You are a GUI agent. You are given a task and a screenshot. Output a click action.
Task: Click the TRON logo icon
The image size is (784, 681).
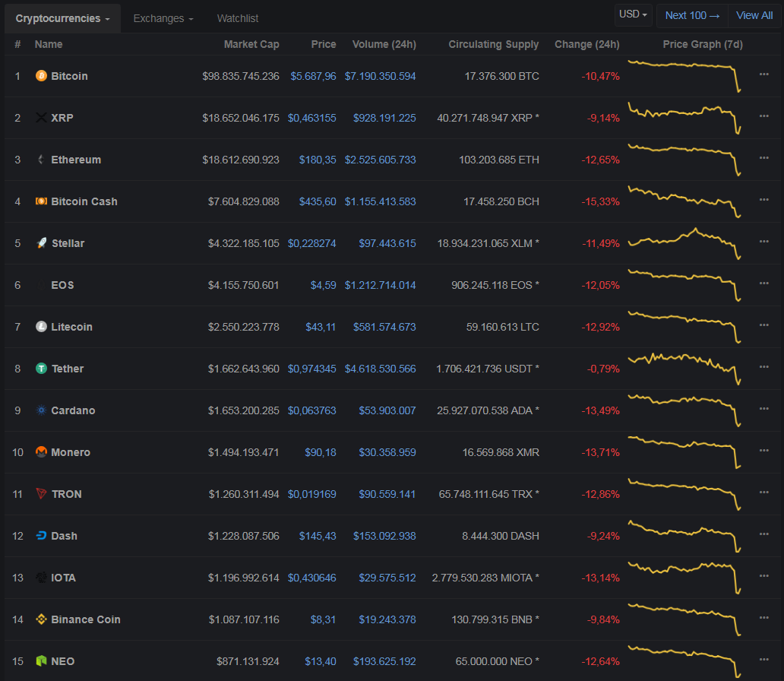pos(42,494)
